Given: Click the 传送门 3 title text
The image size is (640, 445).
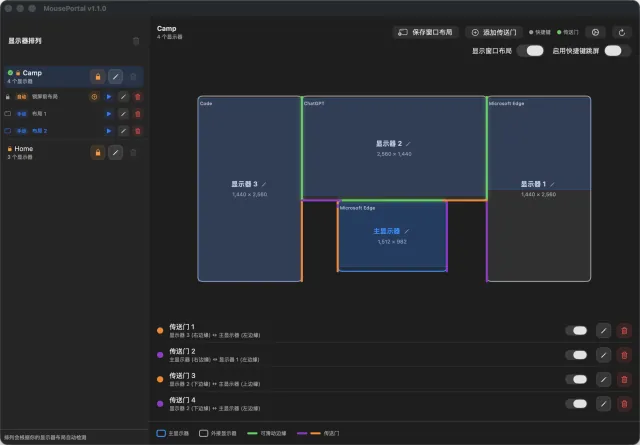Looking at the screenshot, I should [182, 376].
